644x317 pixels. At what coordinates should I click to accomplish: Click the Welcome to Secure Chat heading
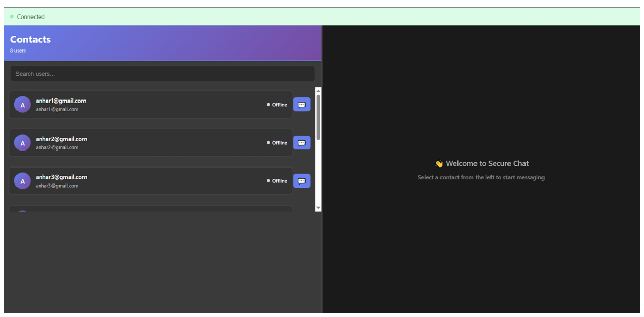tap(487, 164)
